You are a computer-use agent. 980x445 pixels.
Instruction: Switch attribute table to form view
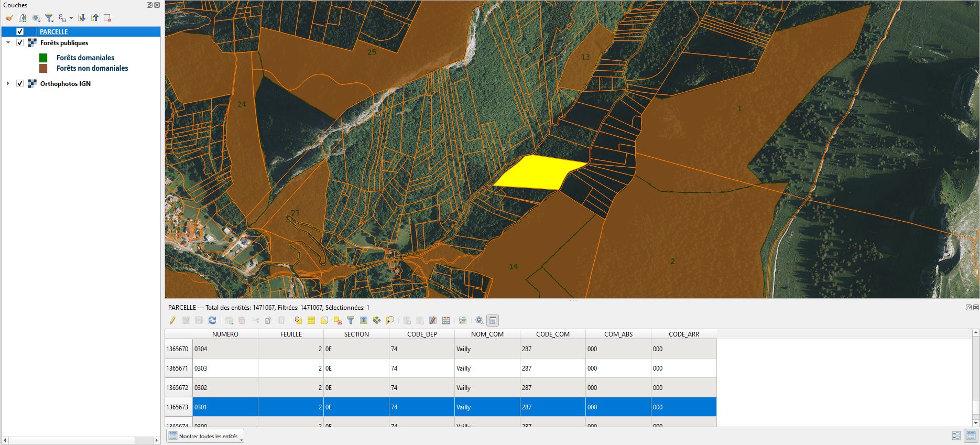click(x=956, y=436)
